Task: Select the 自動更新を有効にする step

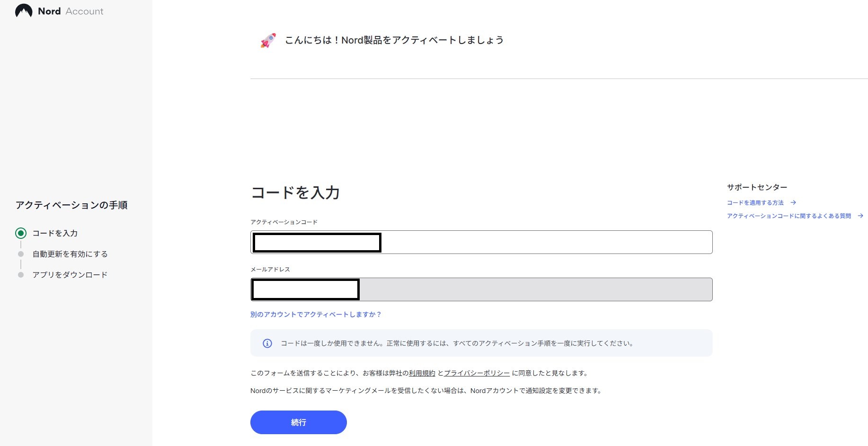Action: (70, 254)
